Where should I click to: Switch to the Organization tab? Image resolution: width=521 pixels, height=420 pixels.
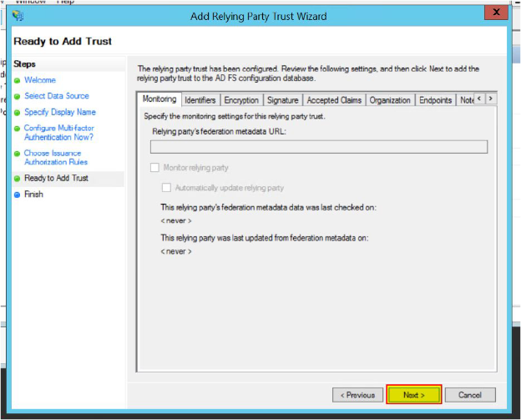click(x=390, y=100)
